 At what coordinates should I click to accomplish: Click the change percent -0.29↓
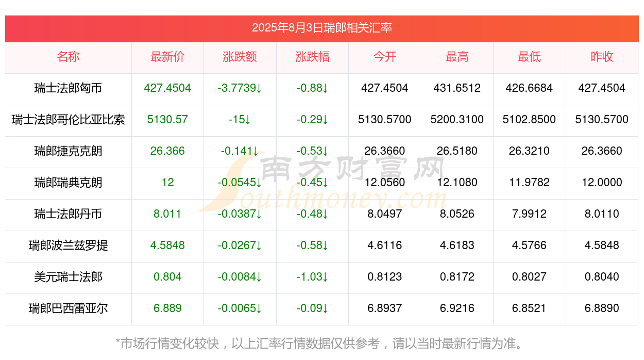coord(312,120)
